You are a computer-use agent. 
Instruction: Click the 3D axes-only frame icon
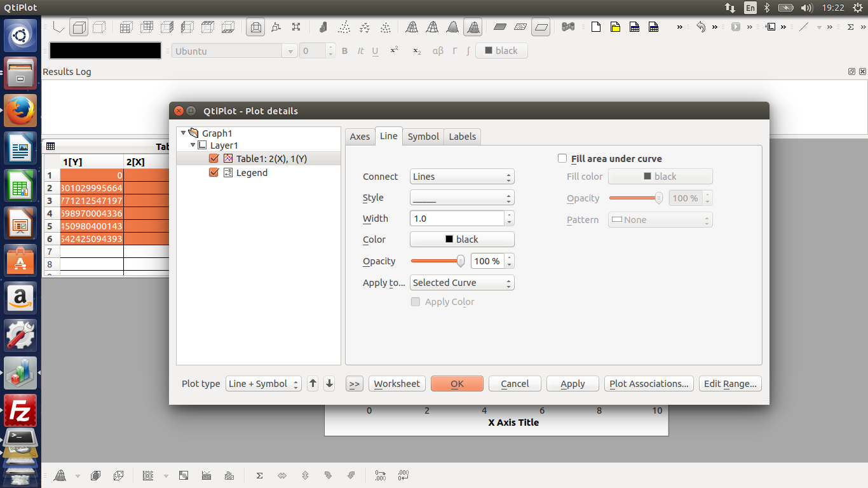[58, 27]
